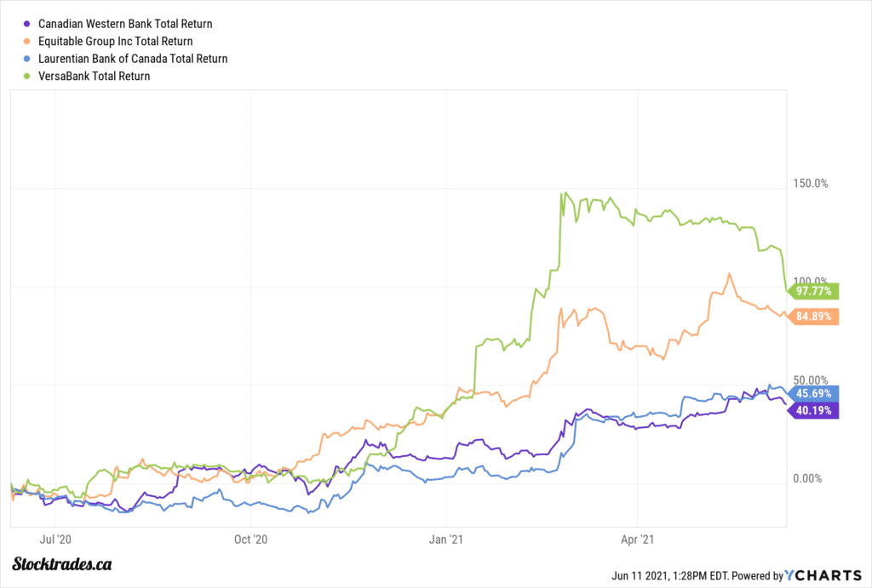
Task: Click the purple Canadian Western Bank legend dot
Action: coord(30,24)
